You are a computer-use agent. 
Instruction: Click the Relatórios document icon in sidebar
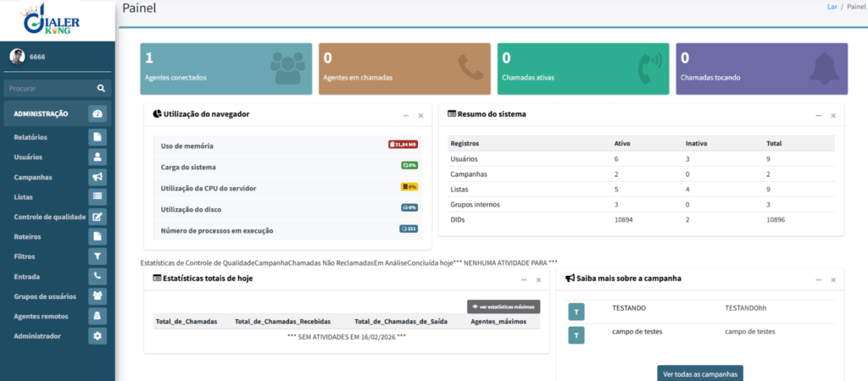(97, 137)
